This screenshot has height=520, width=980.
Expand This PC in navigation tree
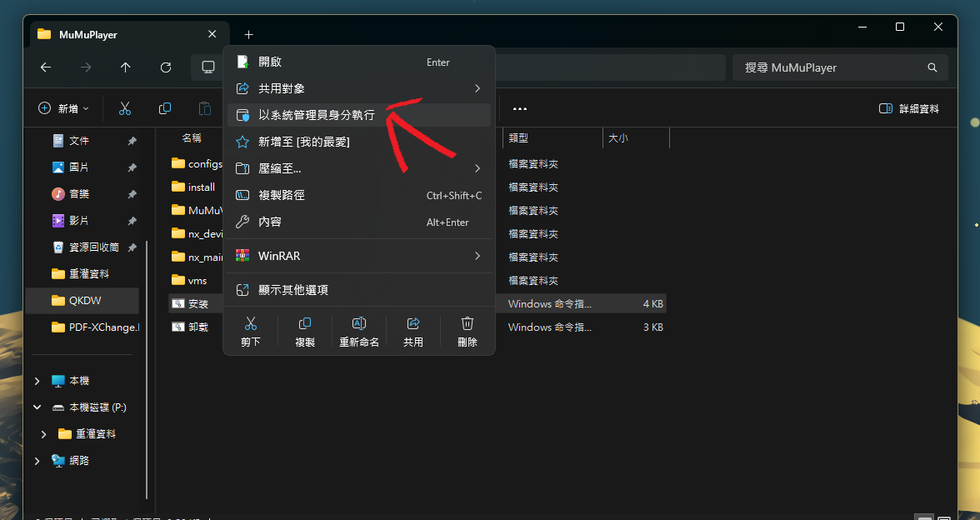coord(37,381)
